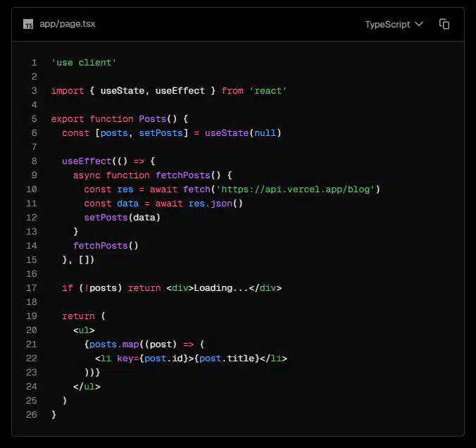Click line number 19 in the gutter

point(32,316)
